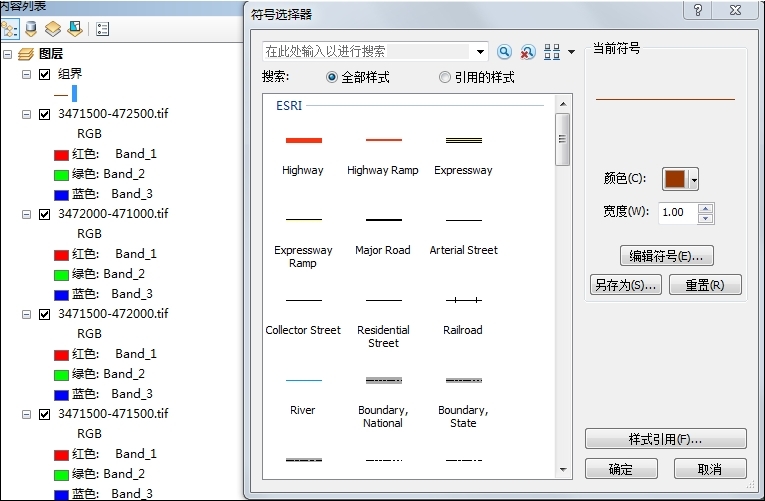Choose the Railroad line symbol
The image size is (765, 501).
[x=463, y=300]
